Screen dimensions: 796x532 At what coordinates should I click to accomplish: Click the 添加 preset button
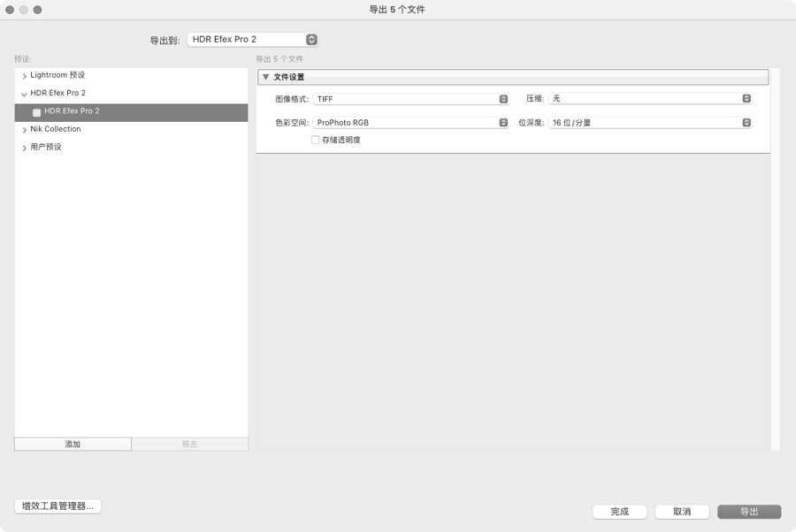(x=73, y=445)
